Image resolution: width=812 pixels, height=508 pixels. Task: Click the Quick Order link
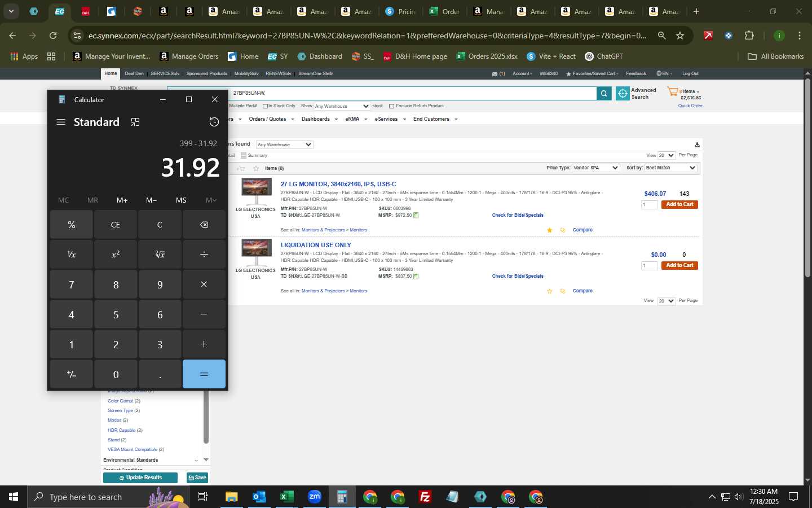690,106
